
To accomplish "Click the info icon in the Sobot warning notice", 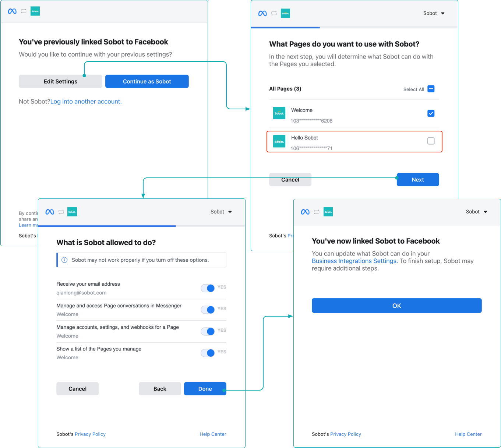I will [x=64, y=260].
